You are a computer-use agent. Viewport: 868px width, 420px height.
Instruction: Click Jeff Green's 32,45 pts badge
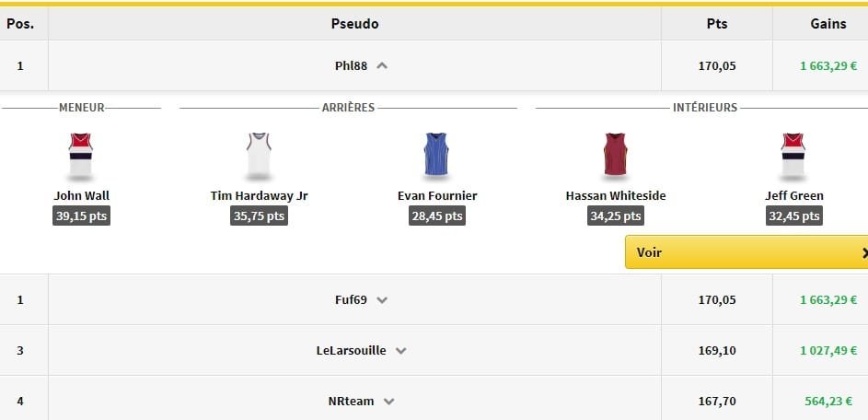[793, 216]
